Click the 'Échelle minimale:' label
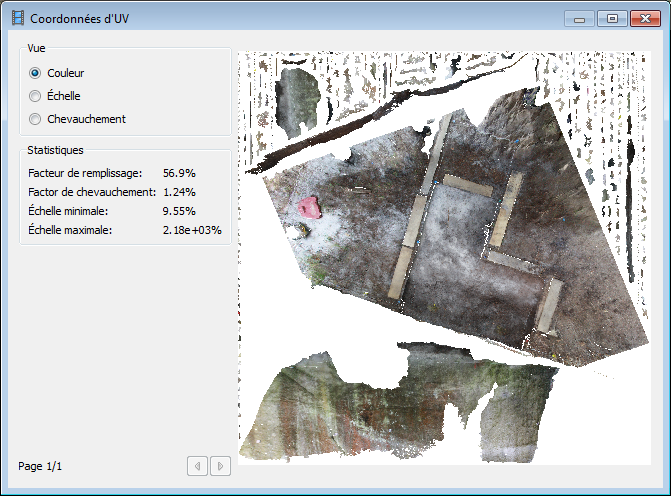 [x=68, y=211]
